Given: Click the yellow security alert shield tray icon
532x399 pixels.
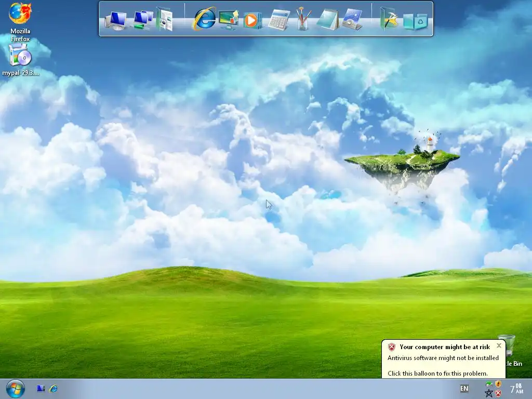Looking at the screenshot, I should 498,384.
